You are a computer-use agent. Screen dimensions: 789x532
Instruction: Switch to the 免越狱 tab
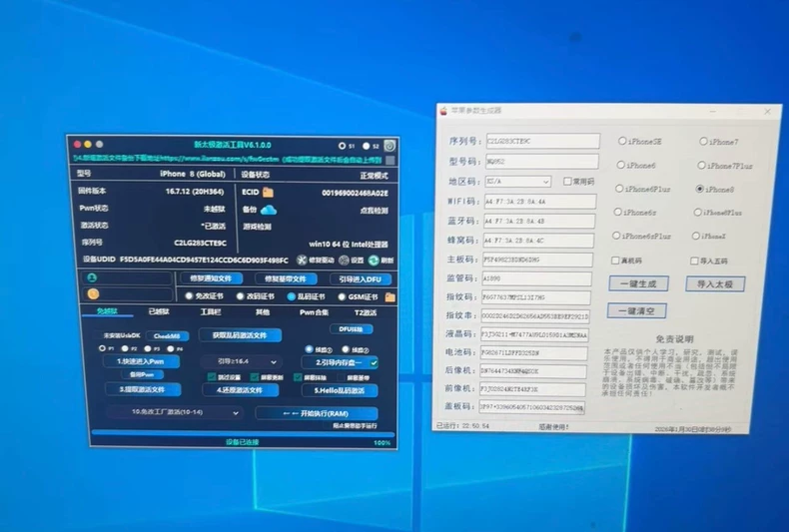[x=107, y=311]
